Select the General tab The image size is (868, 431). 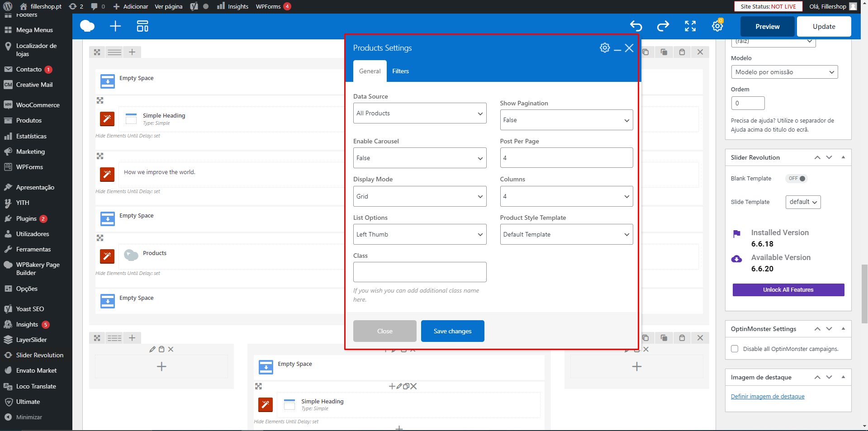click(370, 71)
